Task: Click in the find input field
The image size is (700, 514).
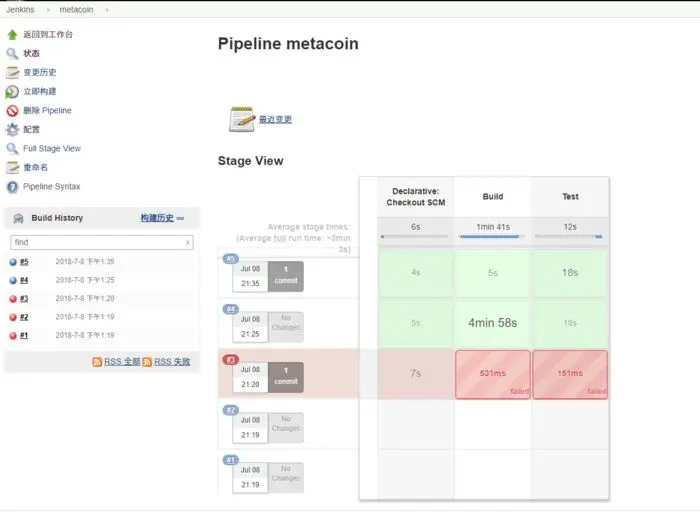Action: point(102,242)
